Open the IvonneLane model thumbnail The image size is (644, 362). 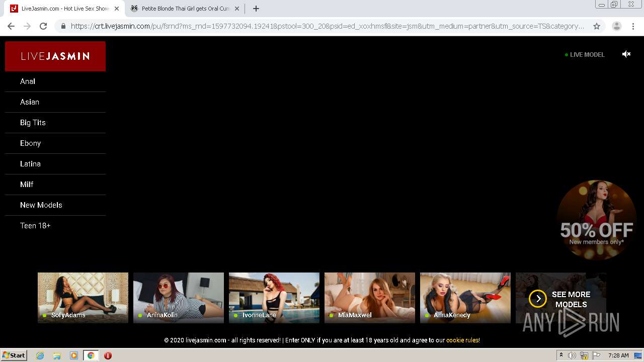[x=274, y=298]
